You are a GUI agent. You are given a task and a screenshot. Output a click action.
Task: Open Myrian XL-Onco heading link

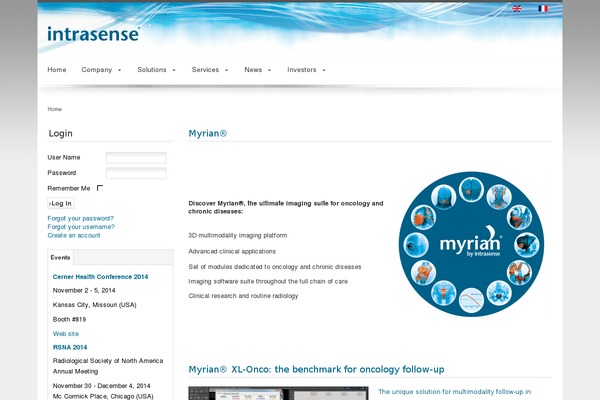(x=316, y=369)
